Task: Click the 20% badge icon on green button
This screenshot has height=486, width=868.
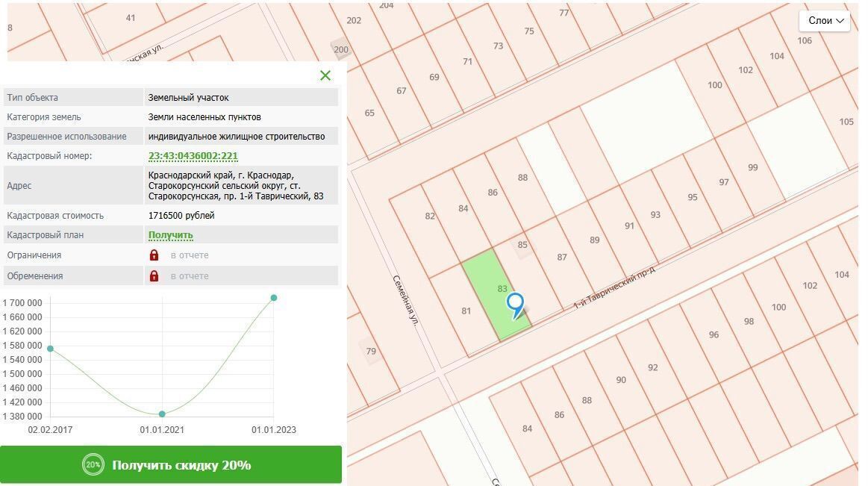Action: pyautogui.click(x=93, y=465)
